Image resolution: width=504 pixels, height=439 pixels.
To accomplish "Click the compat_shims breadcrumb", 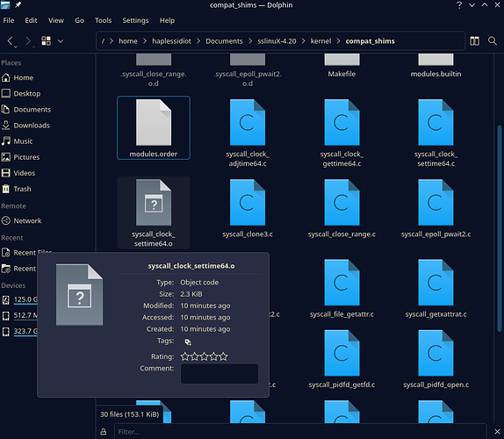I will (x=370, y=41).
